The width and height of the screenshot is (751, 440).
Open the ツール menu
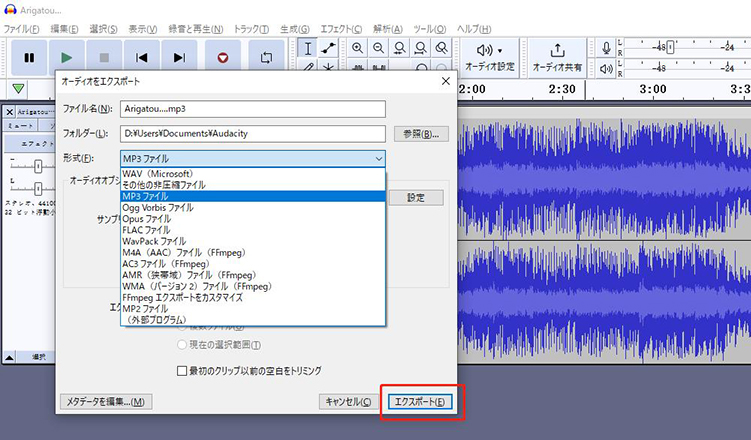[x=430, y=29]
